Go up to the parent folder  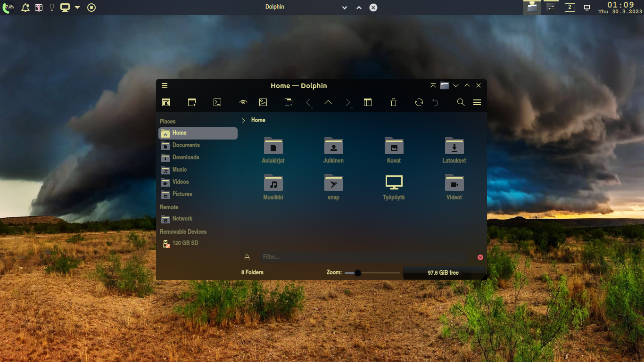coord(328,102)
